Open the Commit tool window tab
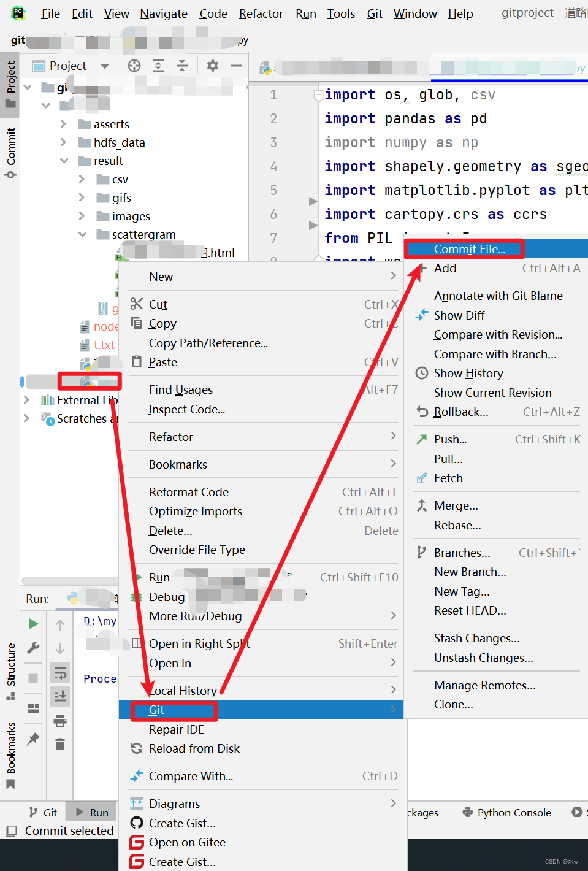This screenshot has width=588, height=871. (x=10, y=153)
